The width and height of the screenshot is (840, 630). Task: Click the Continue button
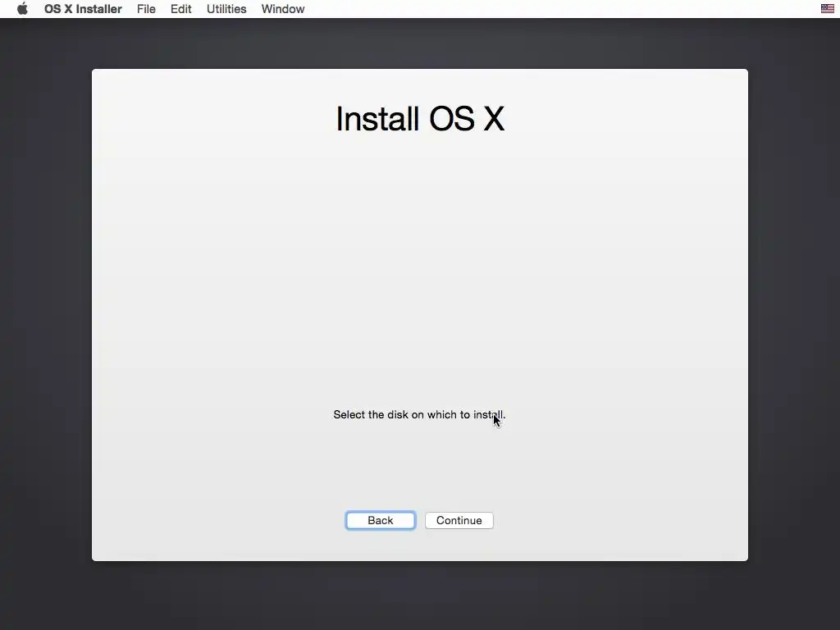pyautogui.click(x=459, y=520)
